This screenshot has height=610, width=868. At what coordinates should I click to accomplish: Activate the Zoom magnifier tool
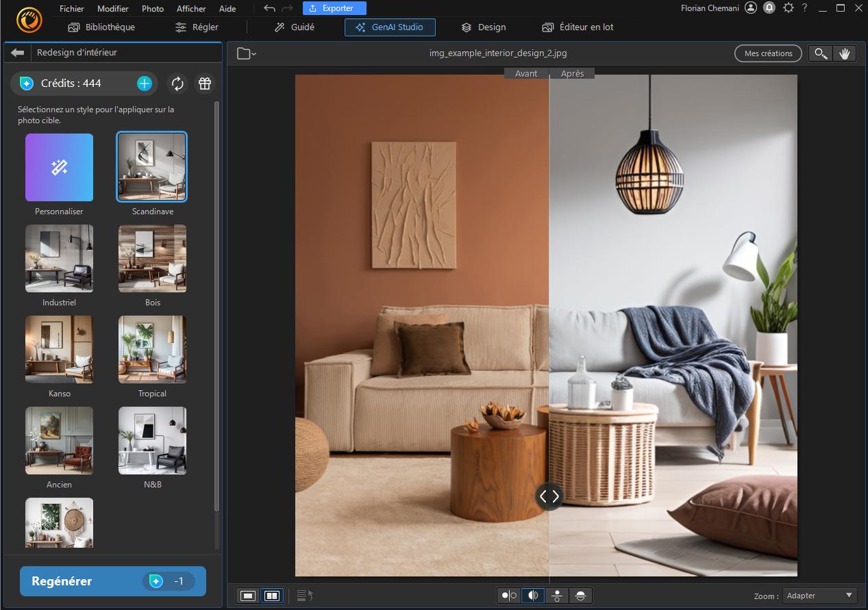[820, 53]
